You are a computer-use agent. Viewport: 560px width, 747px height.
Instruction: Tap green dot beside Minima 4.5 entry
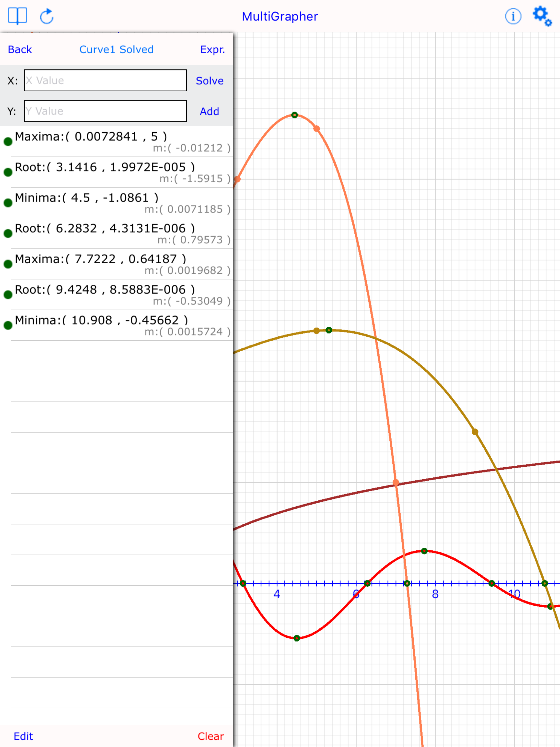point(8,203)
